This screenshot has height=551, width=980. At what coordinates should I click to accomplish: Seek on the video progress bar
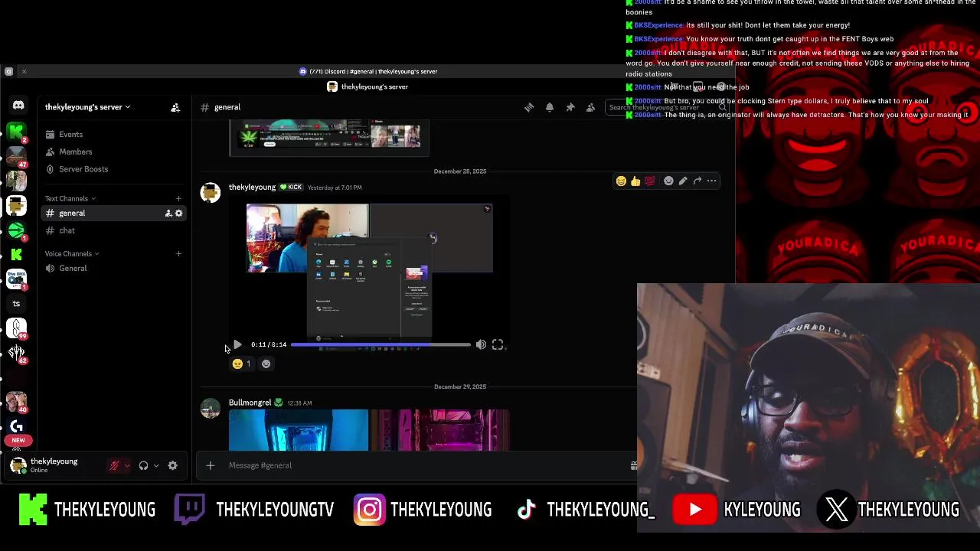pos(381,345)
